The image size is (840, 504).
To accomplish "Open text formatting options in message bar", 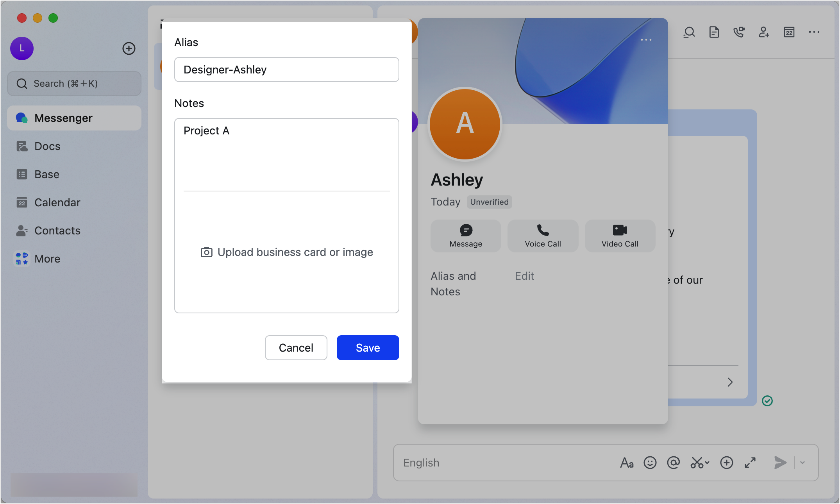I will coord(627,463).
